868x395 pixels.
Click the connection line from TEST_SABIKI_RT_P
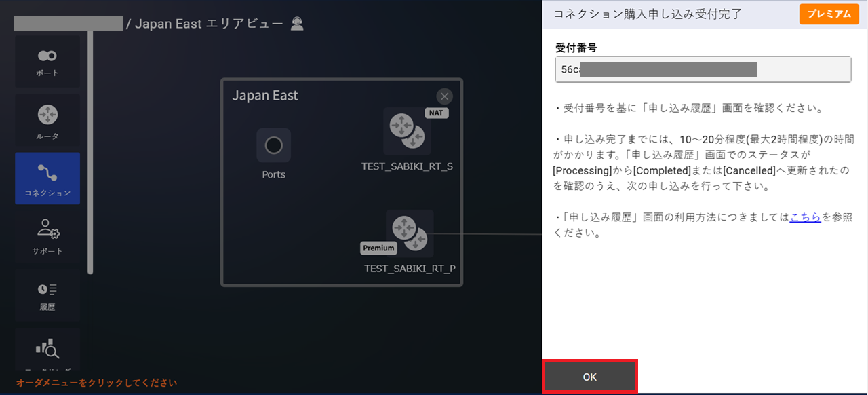(488, 233)
